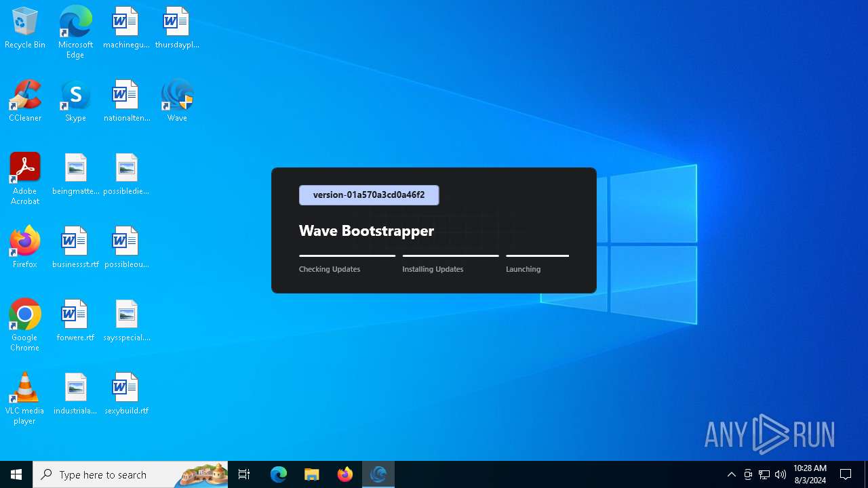Screen dimensions: 868x488
Task: Show hidden system tray icons
Action: click(732, 474)
